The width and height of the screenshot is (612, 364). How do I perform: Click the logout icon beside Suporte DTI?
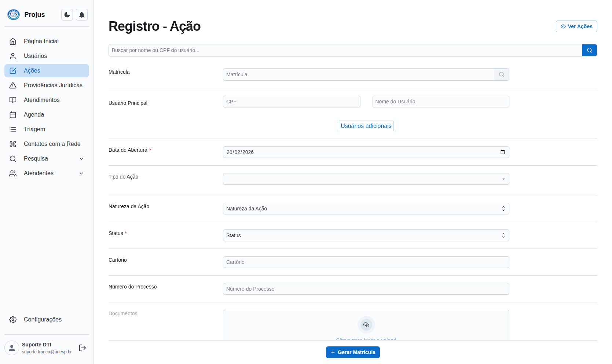pos(83,348)
